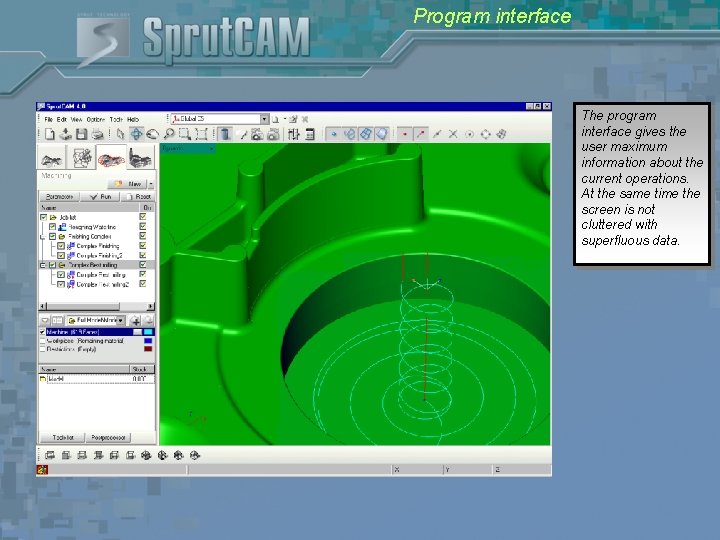
Task: Click the settings sliders icon in toolbar
Action: [x=294, y=134]
